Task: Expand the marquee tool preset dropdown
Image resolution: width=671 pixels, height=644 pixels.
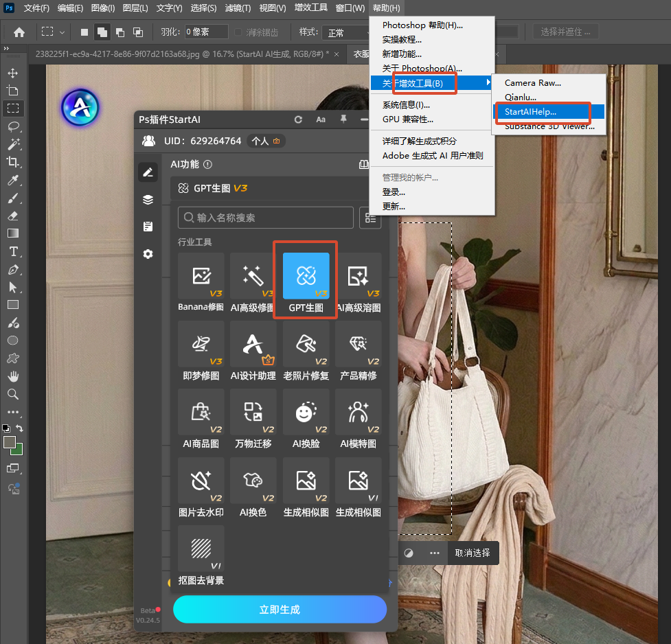Action: pos(62,32)
